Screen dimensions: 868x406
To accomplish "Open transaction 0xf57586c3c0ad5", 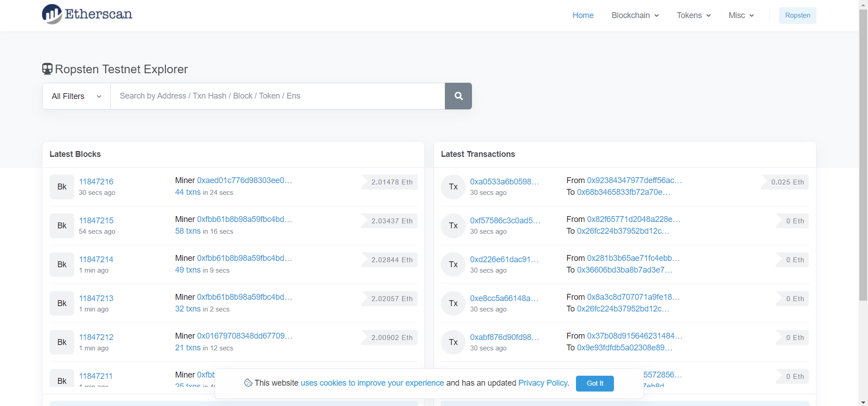I will coord(505,221).
